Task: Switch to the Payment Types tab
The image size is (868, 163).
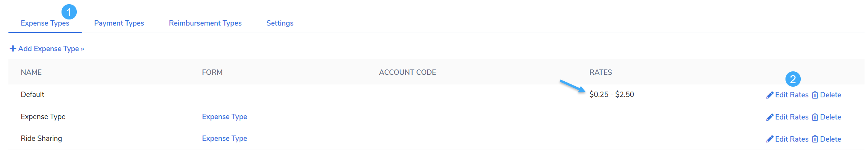Action: tap(119, 23)
